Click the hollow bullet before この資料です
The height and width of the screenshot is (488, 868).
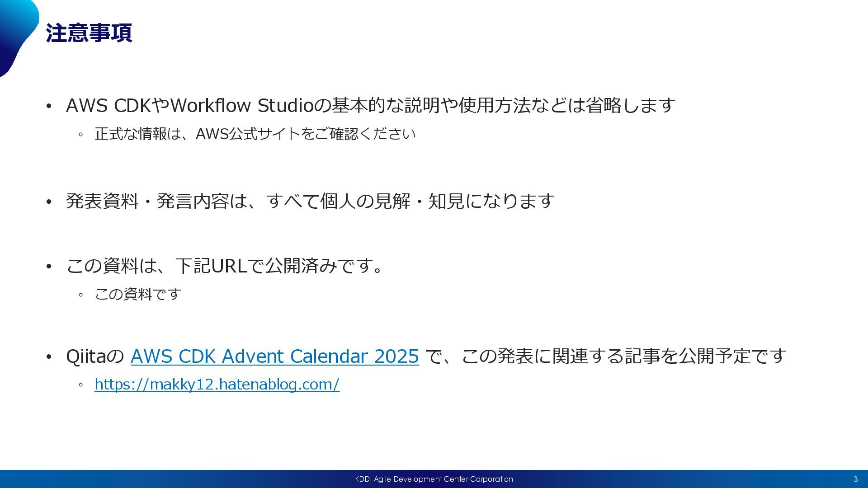coord(81,295)
